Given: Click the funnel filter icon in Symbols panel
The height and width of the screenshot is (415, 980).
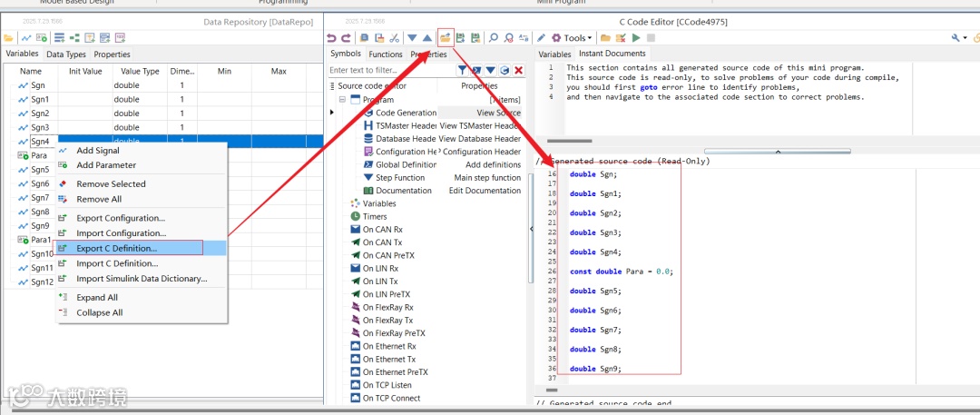Looking at the screenshot, I should point(463,70).
